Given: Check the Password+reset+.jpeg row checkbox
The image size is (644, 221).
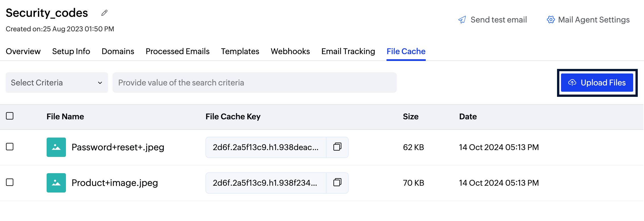Looking at the screenshot, I should 10,147.
